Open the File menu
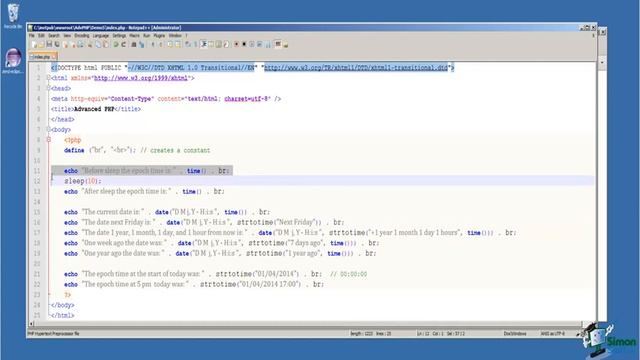Image resolution: width=640 pixels, height=360 pixels. coord(32,36)
